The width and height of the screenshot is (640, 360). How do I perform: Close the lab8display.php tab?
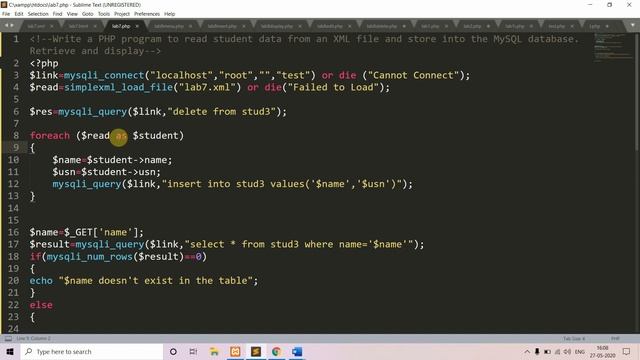300,26
